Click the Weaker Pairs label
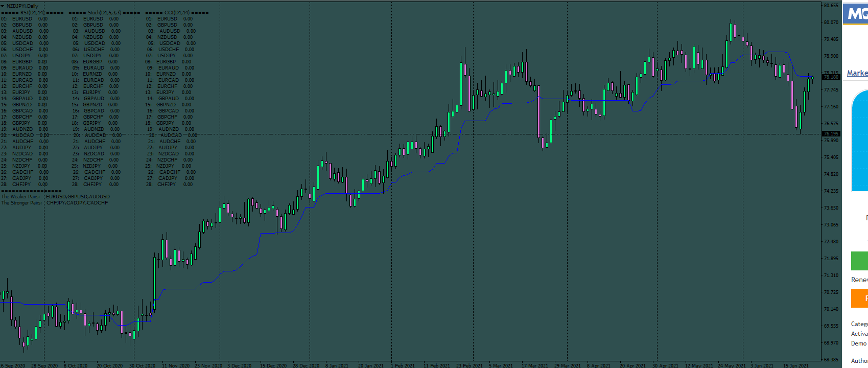 pos(20,197)
